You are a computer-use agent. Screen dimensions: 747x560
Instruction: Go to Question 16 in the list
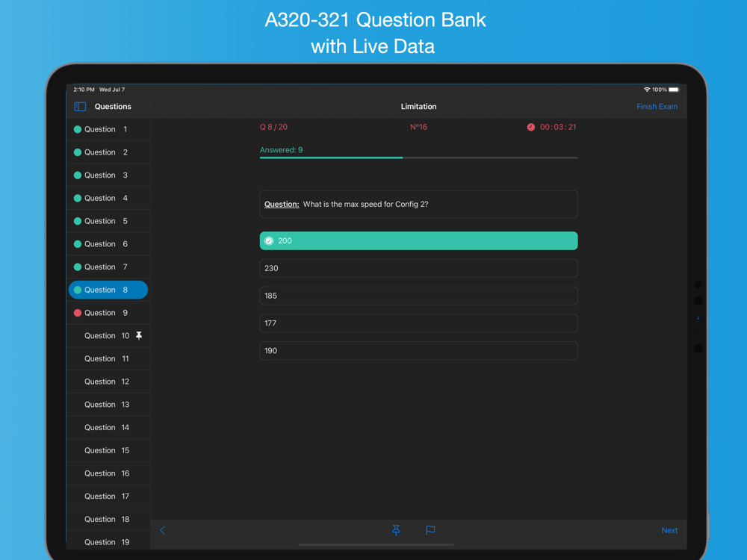pos(108,473)
